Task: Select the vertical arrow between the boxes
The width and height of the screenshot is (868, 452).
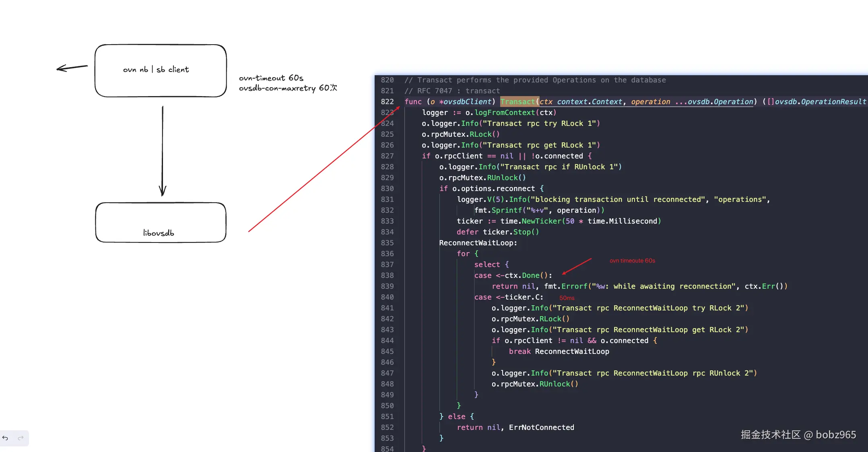Action: point(163,151)
